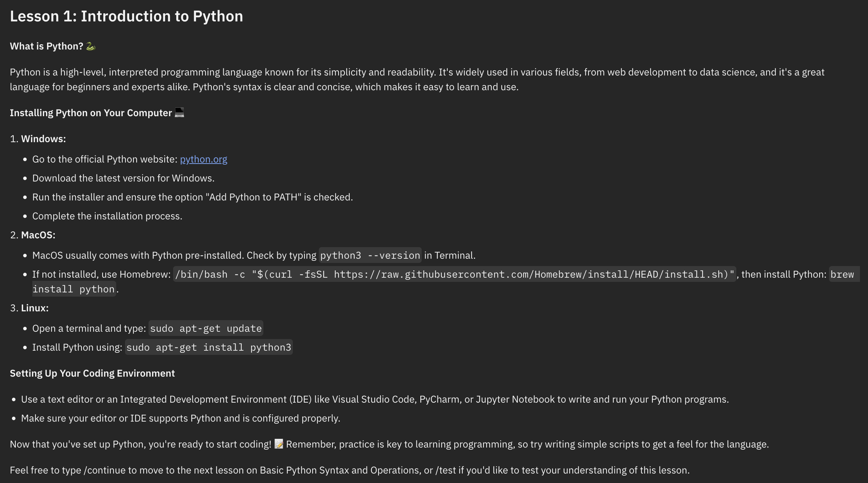Click the Linux list heading
Image resolution: width=868 pixels, height=483 pixels.
[x=35, y=308]
